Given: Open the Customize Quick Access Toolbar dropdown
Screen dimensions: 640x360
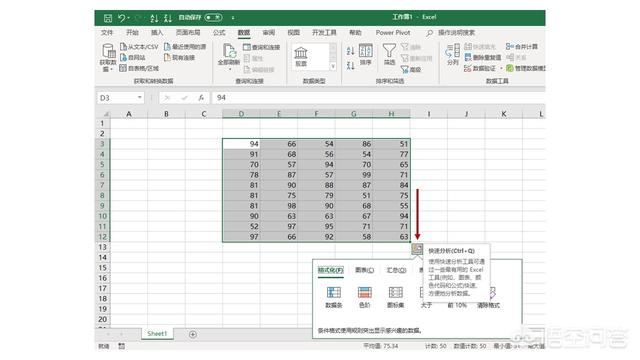Looking at the screenshot, I should click(x=233, y=18).
